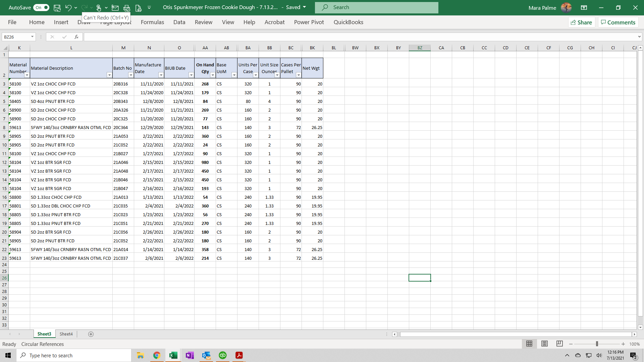Image resolution: width=644 pixels, height=362 pixels.
Task: Select column header BZ
Action: 420,48
